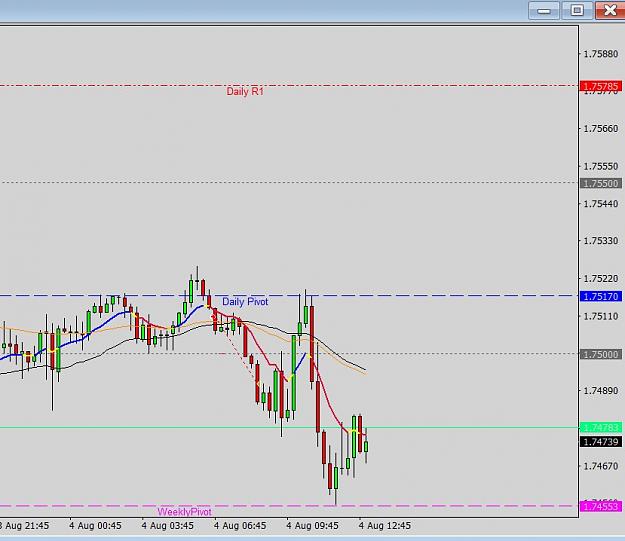Click the 1.74670 price scale value

point(601,466)
